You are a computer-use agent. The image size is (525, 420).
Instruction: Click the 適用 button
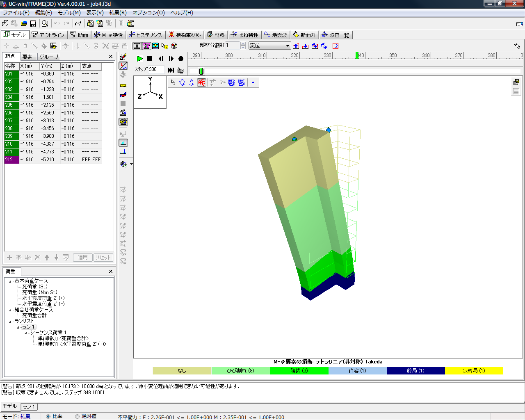point(83,258)
